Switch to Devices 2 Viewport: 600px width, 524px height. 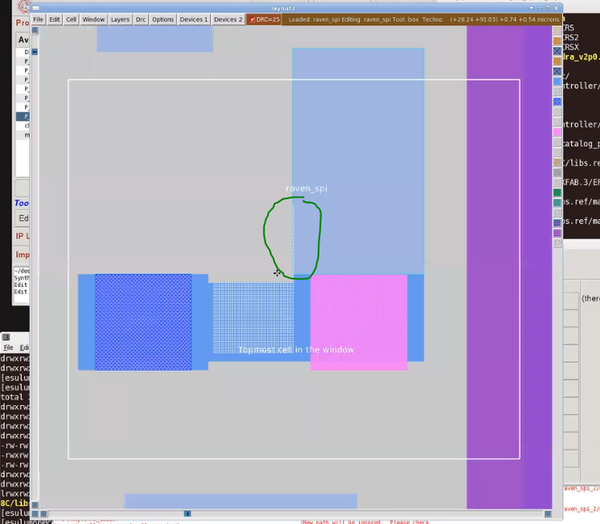click(228, 19)
